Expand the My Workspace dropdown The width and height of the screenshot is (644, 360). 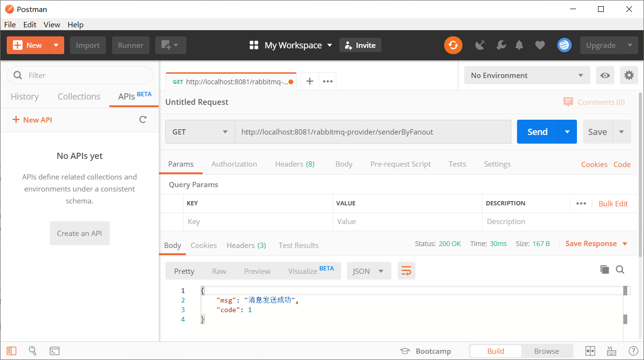(x=330, y=45)
